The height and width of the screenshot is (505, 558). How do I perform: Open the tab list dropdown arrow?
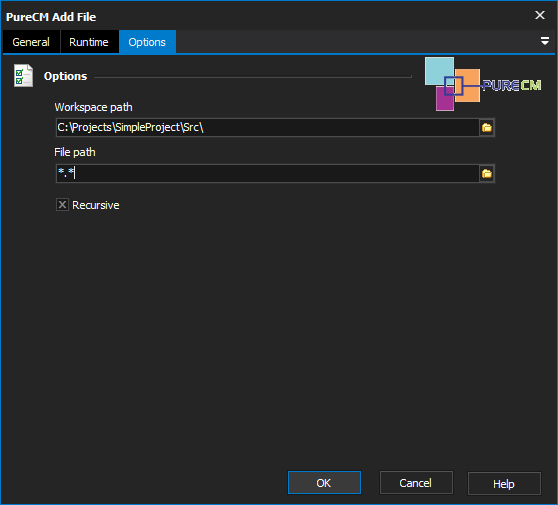point(544,41)
